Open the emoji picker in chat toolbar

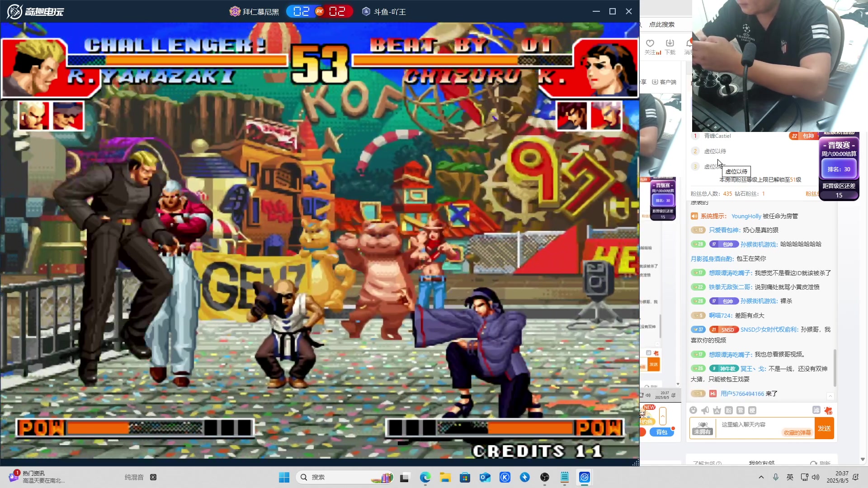click(x=693, y=410)
